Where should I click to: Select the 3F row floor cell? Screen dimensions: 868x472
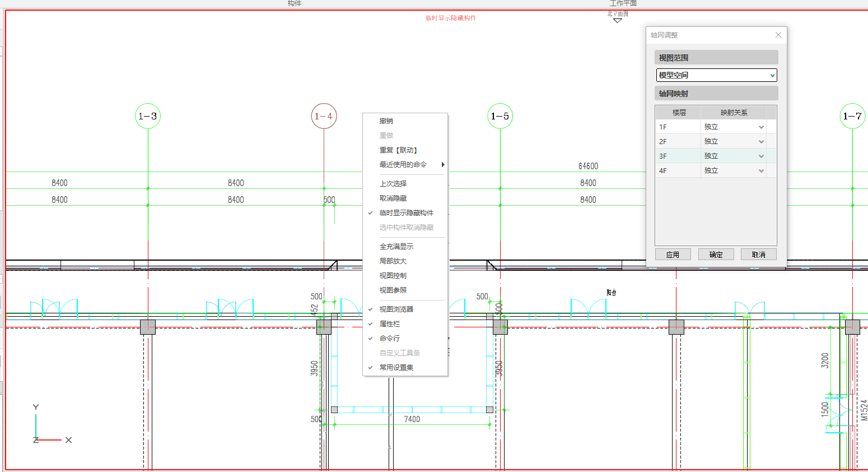pyautogui.click(x=678, y=156)
